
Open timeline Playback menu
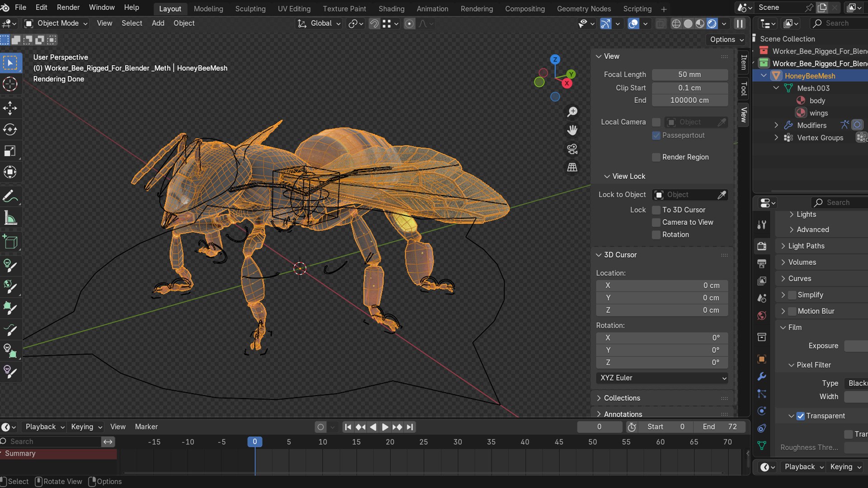tap(45, 427)
